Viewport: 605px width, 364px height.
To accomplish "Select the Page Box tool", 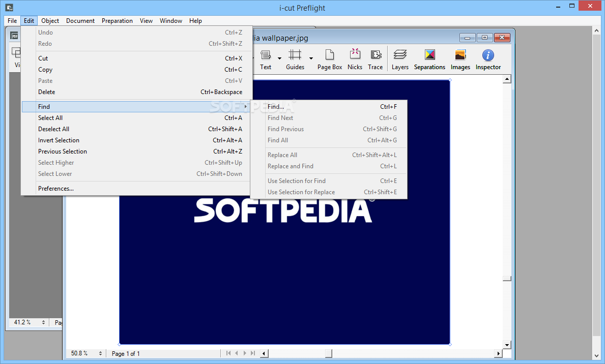I will [x=330, y=59].
